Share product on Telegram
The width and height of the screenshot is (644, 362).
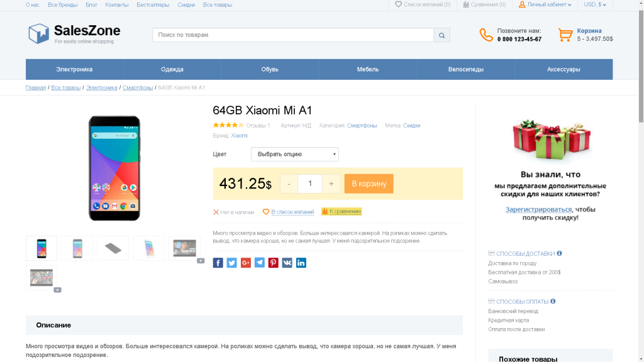tap(260, 263)
